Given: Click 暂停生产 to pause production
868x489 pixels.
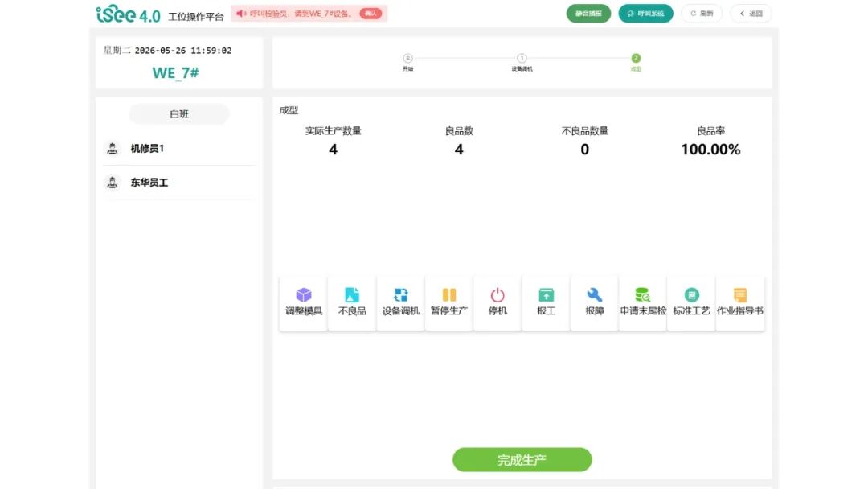Looking at the screenshot, I should [449, 302].
